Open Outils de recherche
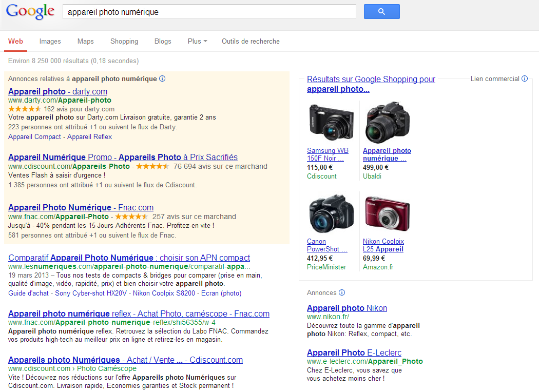The height and width of the screenshot is (392, 539). 251,41
